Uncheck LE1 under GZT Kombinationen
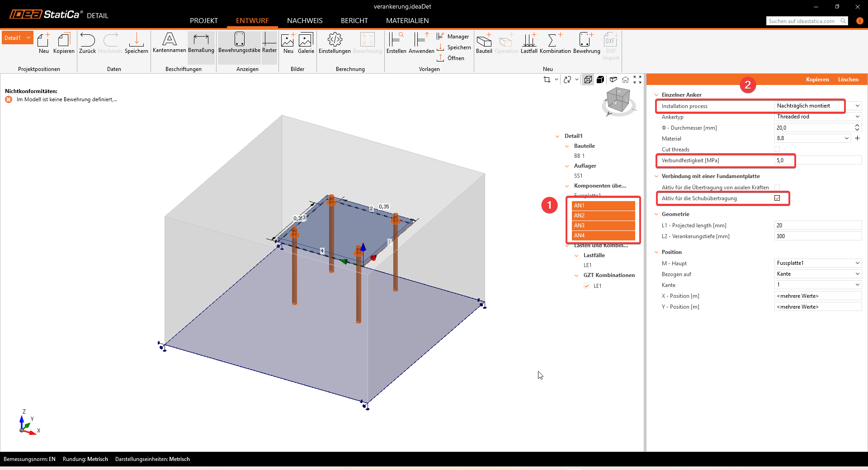Viewport: 868px width, 470px height. pos(586,286)
